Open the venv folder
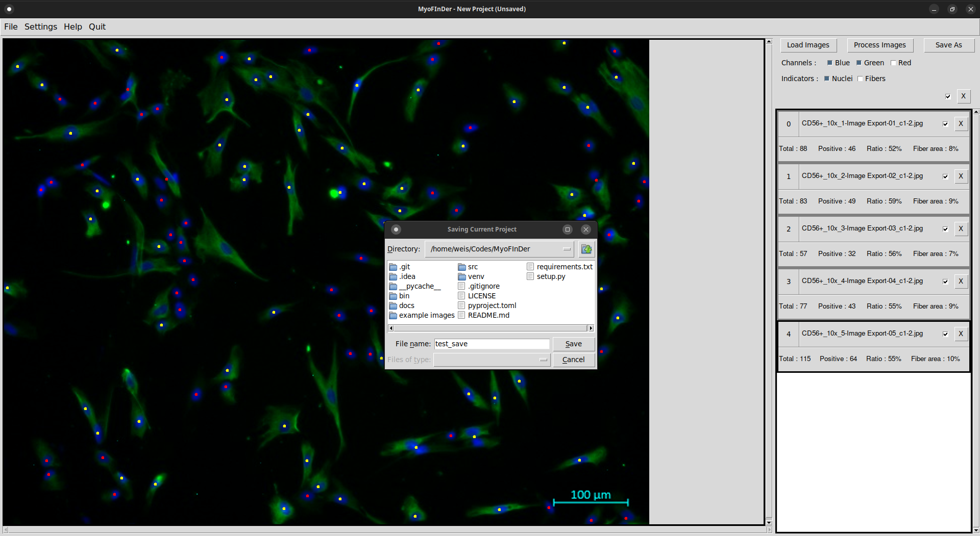Image resolution: width=980 pixels, height=536 pixels. coord(471,276)
